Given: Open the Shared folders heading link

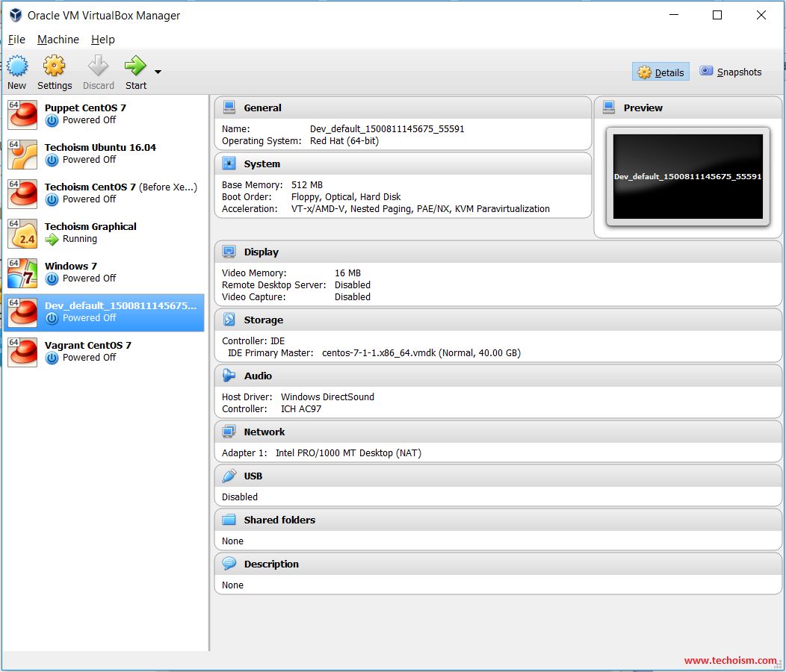Looking at the screenshot, I should [x=279, y=520].
